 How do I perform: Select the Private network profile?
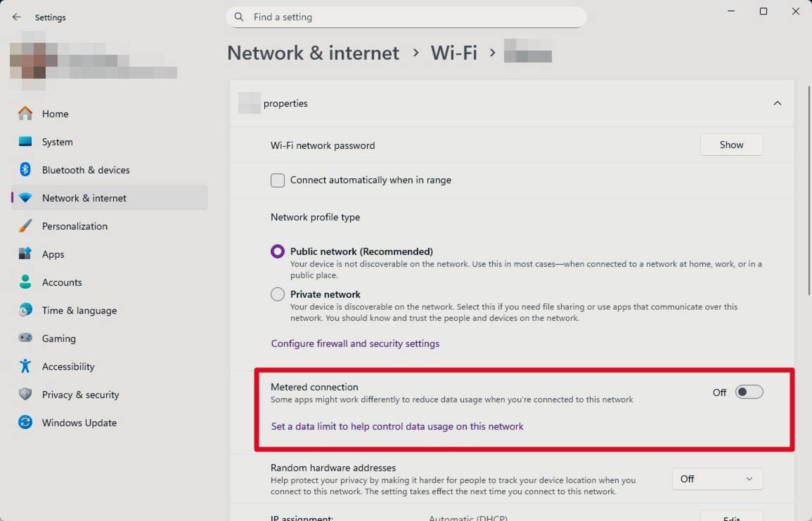pos(277,294)
